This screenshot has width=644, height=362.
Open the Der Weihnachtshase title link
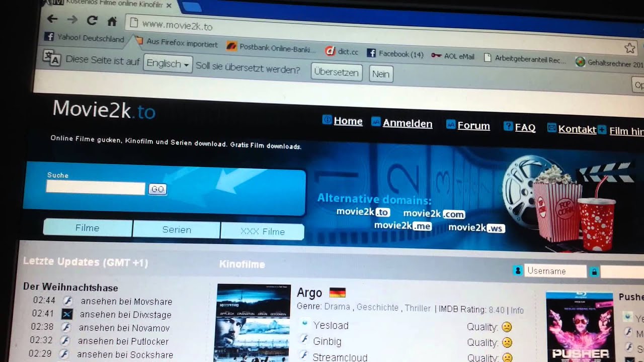click(x=70, y=288)
